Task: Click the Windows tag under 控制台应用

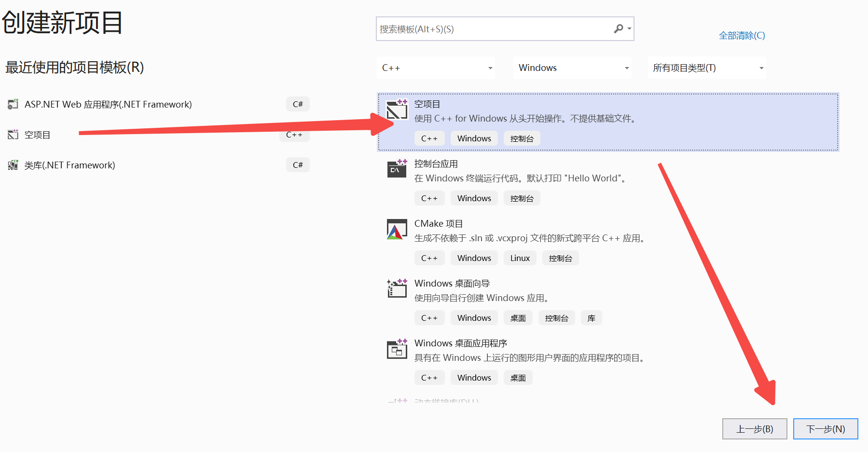Action: tap(474, 198)
